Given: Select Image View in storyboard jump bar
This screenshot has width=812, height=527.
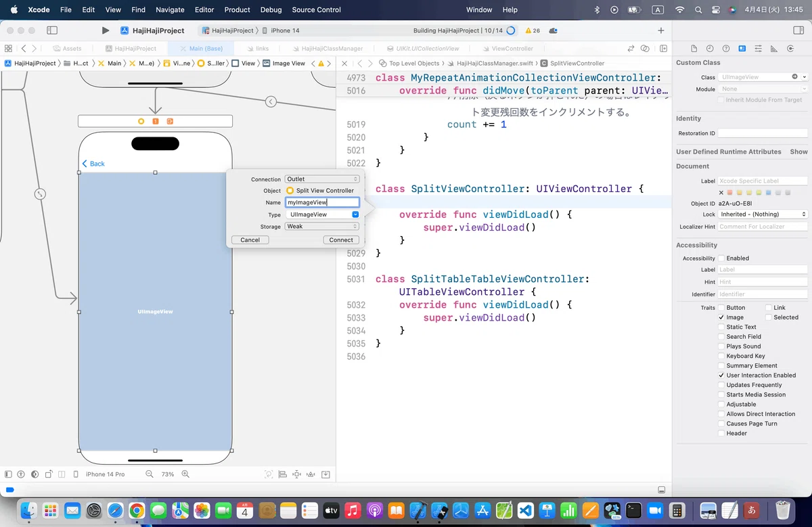Looking at the screenshot, I should tap(284, 63).
